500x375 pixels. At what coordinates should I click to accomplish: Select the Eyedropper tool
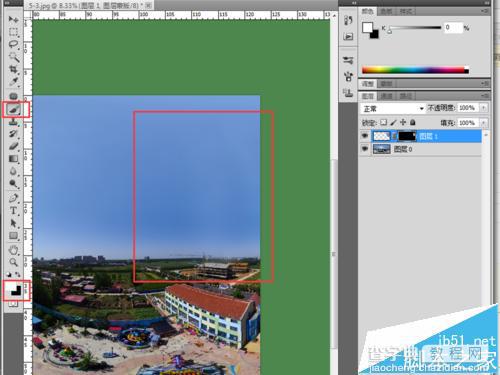(x=13, y=82)
